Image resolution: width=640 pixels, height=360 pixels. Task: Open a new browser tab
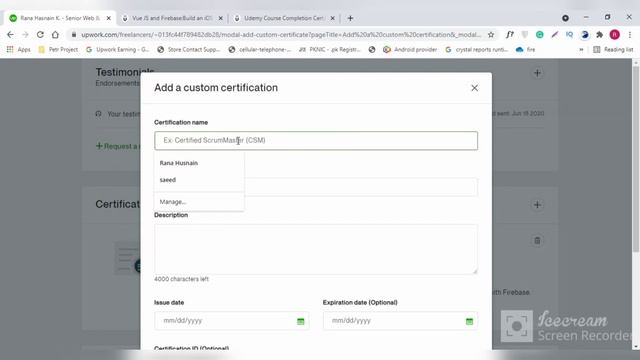[350, 18]
